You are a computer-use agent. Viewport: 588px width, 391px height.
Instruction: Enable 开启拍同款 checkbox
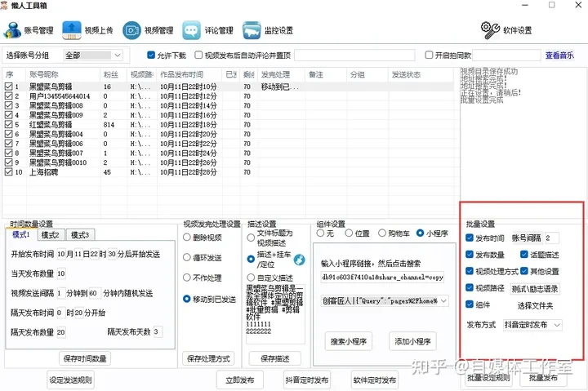429,56
